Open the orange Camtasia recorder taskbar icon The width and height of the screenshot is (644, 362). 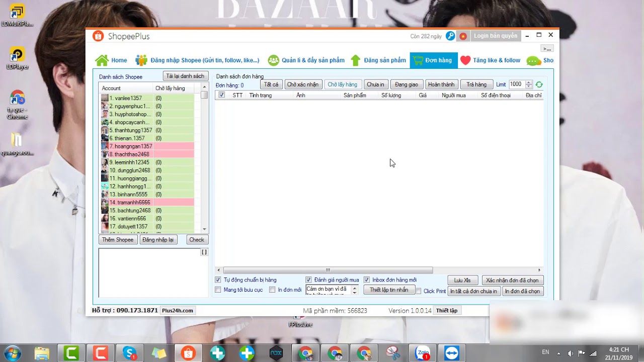(x=100, y=353)
